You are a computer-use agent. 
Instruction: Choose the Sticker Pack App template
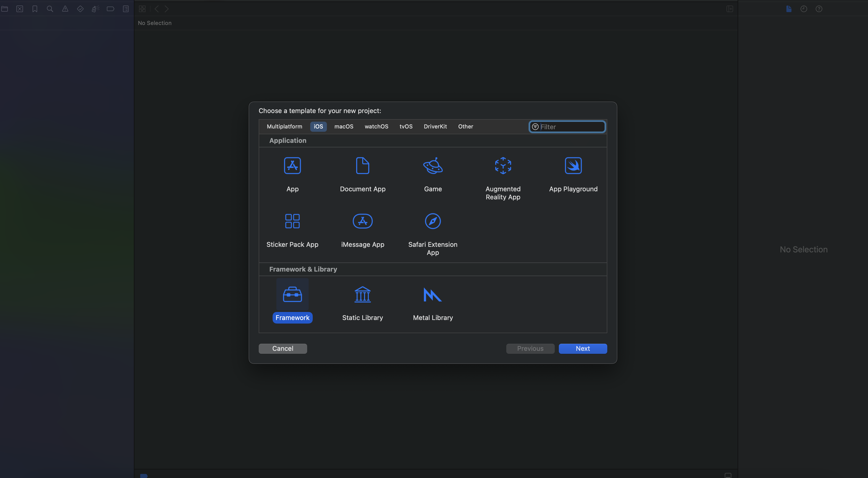[x=293, y=230]
